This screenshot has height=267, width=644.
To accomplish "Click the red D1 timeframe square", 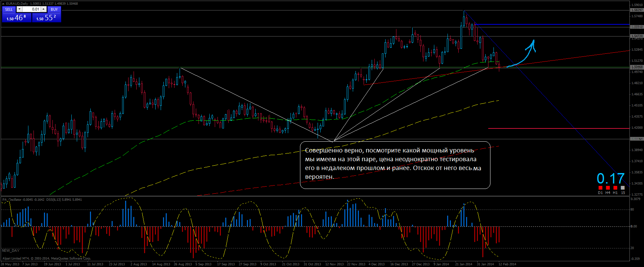I will coord(600,188).
